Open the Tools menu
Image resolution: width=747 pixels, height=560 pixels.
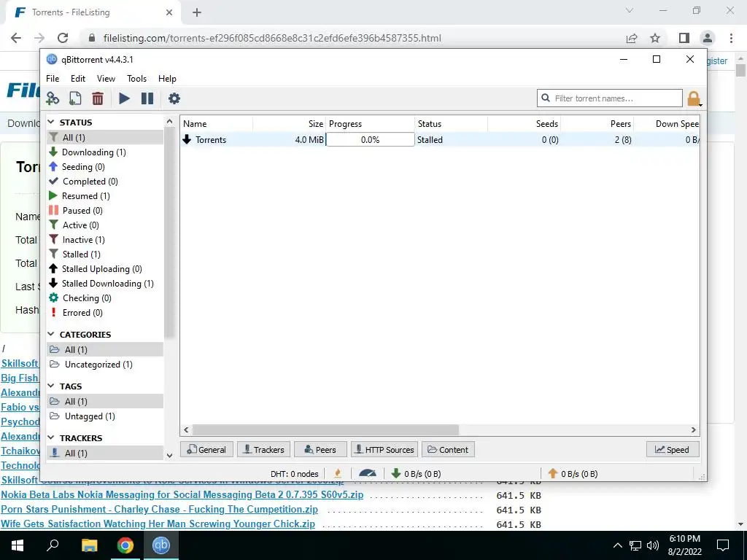[x=136, y=79]
